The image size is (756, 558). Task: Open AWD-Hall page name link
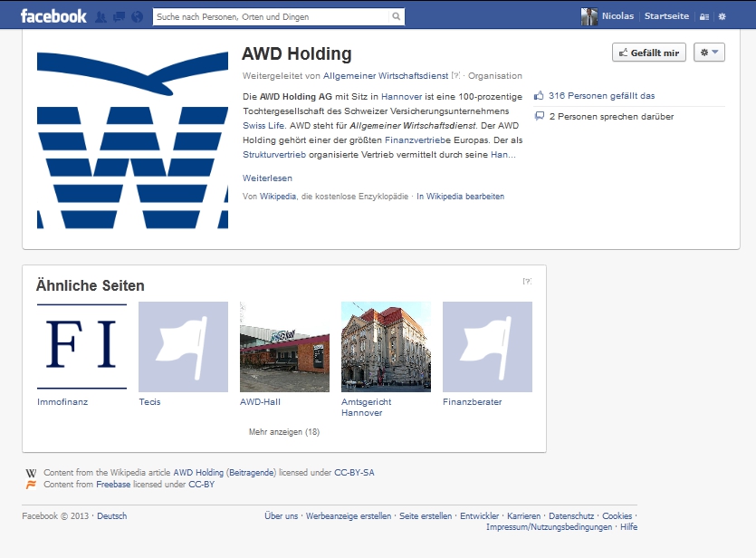[x=260, y=401]
